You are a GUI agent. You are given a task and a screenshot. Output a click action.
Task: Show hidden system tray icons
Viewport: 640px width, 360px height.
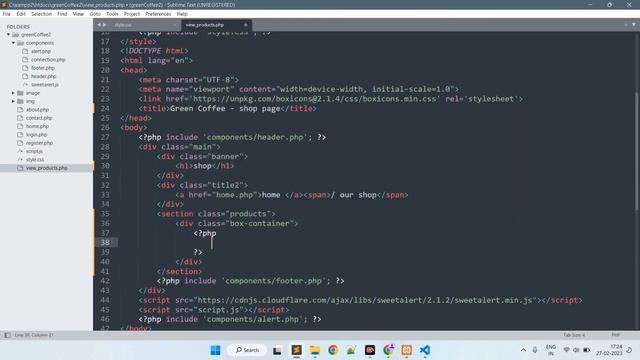click(523, 350)
